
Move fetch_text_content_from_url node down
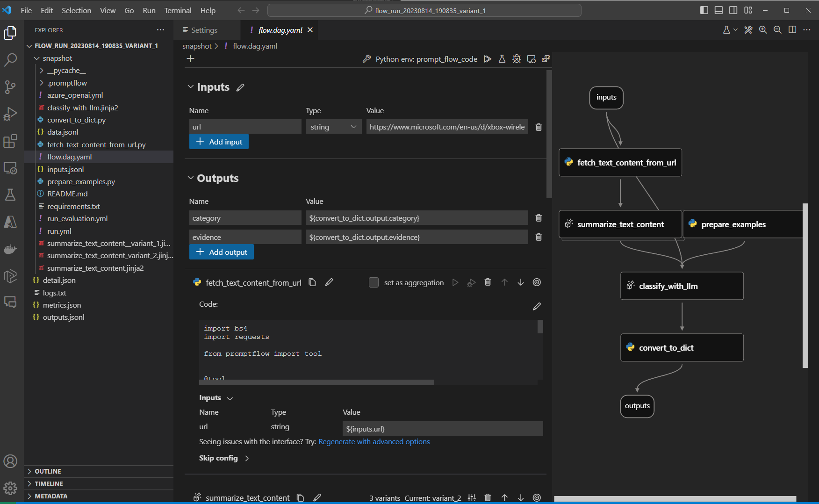(521, 282)
